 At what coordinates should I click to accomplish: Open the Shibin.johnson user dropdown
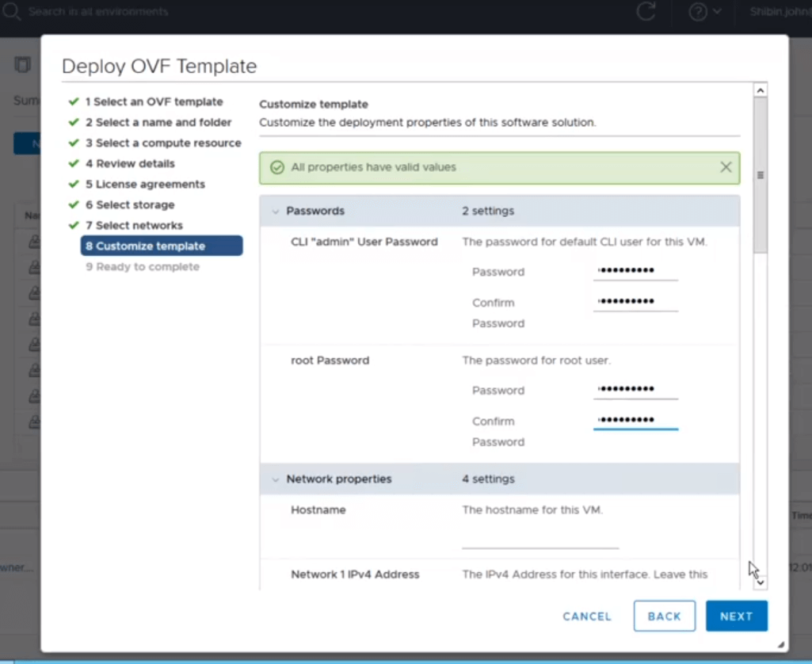pos(780,12)
